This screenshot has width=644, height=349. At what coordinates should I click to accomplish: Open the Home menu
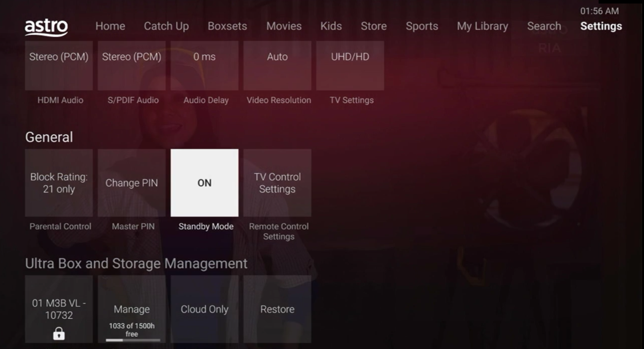[x=110, y=26]
